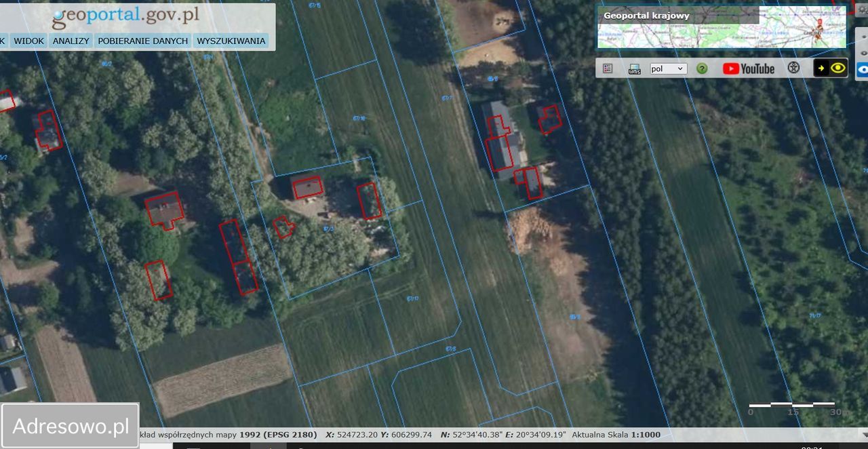Click the accessibility figure icon
Image resolution: width=868 pixels, height=449 pixels.
(x=793, y=68)
